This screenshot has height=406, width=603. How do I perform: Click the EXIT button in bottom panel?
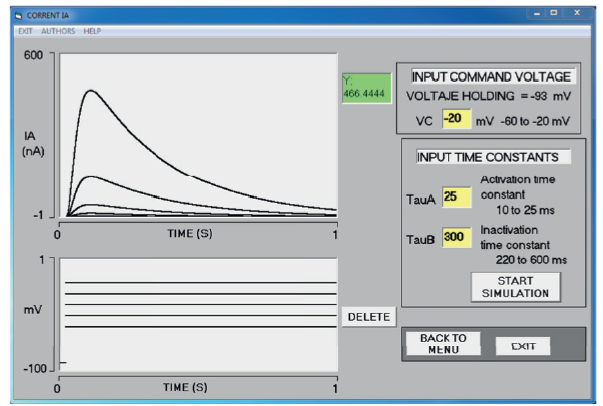523,345
